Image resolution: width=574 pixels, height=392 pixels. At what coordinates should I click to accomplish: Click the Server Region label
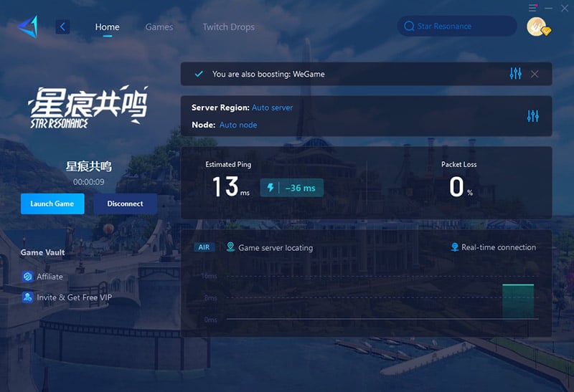coord(220,107)
